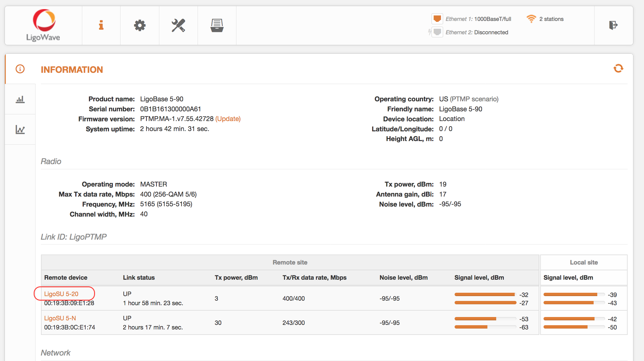Click the orange refresh icon
The image size is (644, 361).
point(618,69)
